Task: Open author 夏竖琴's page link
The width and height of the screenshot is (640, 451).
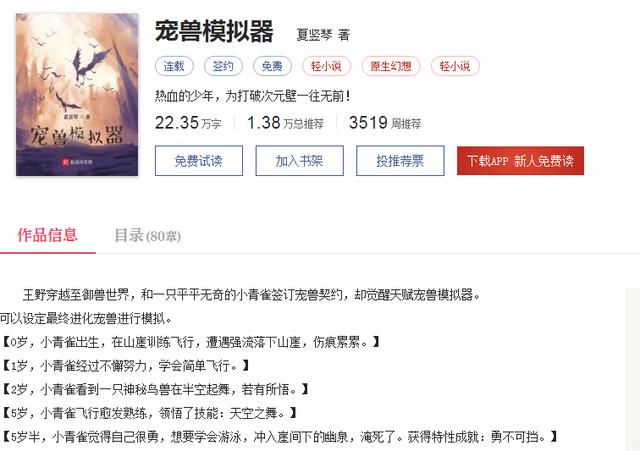Action: click(x=314, y=35)
